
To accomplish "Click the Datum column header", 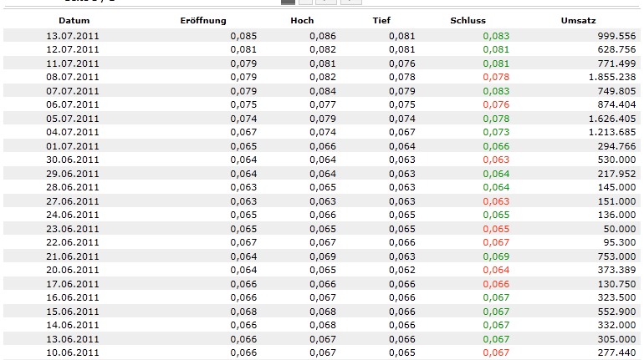I will 74,20.
